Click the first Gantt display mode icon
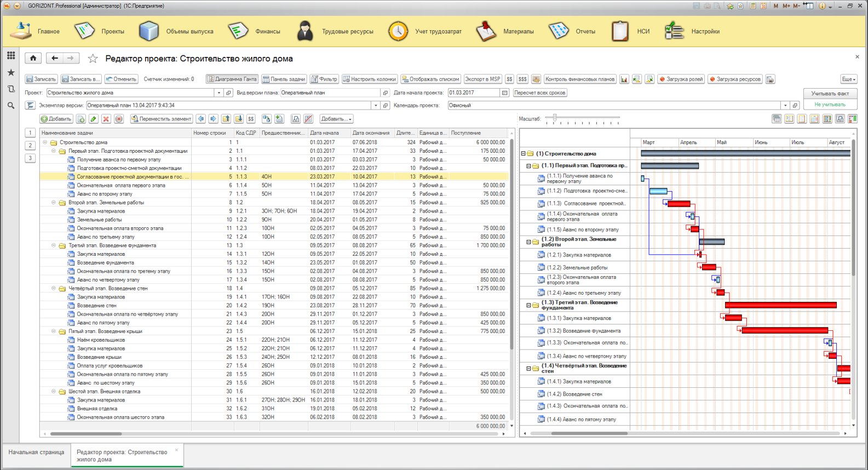 coord(777,119)
